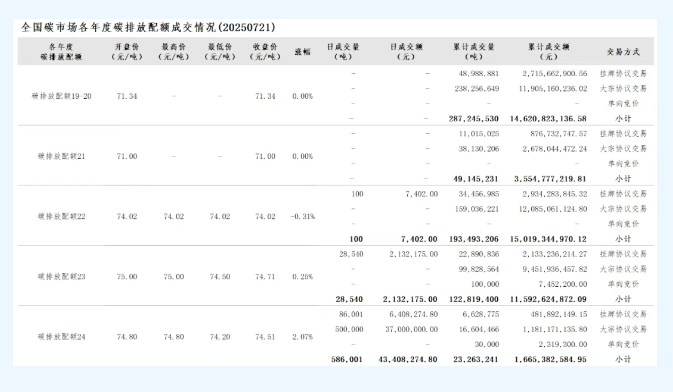Image resolution: width=673 pixels, height=392 pixels.
Task: Select the 开盘价 column header
Action: 127,52
